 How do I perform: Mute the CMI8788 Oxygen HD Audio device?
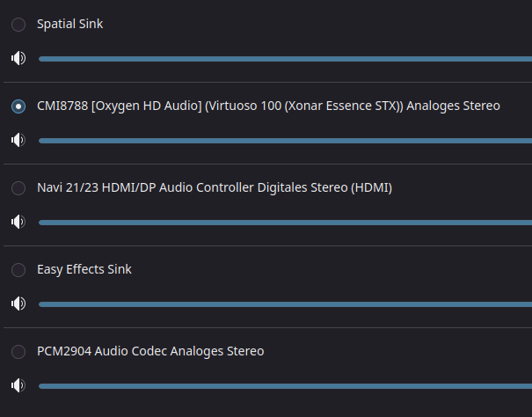pyautogui.click(x=18, y=140)
